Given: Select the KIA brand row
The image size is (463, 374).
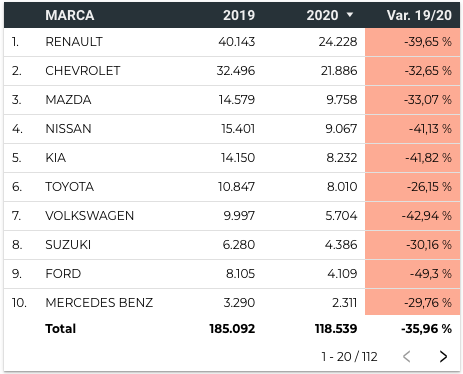Looking at the screenshot, I should 232,158.
